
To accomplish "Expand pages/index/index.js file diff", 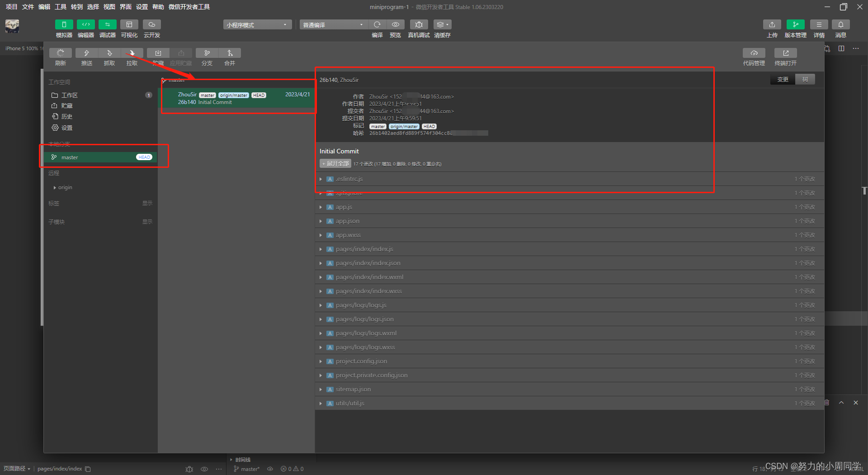I will click(321, 249).
